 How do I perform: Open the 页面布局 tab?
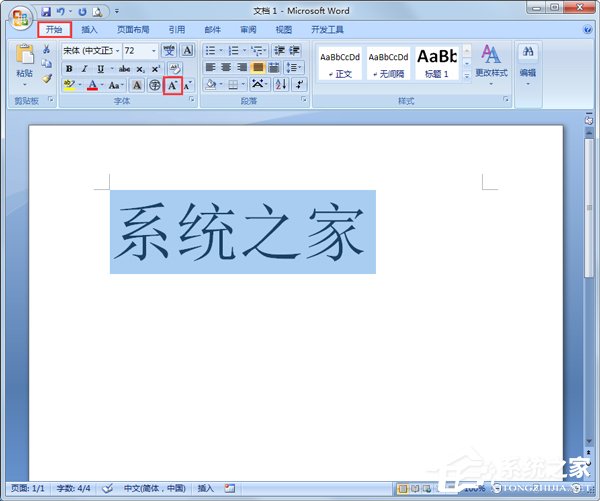[132, 30]
